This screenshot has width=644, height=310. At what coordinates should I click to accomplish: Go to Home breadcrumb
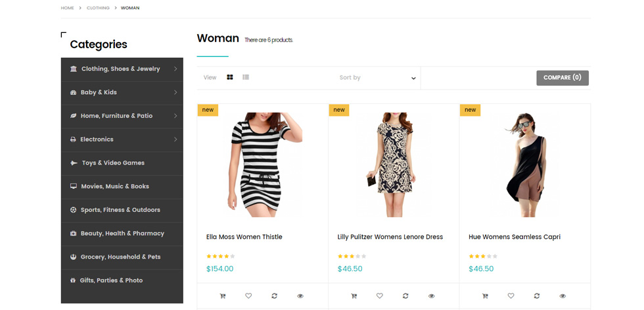[67, 8]
